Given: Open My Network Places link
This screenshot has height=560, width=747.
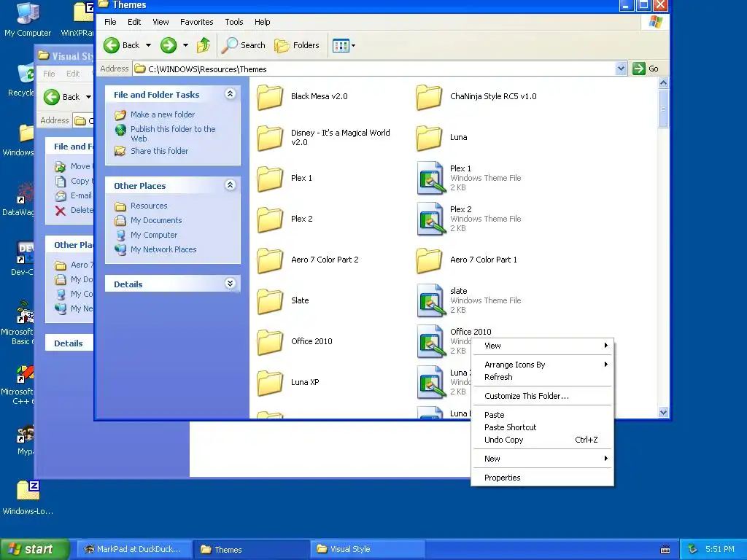Looking at the screenshot, I should click(x=163, y=249).
